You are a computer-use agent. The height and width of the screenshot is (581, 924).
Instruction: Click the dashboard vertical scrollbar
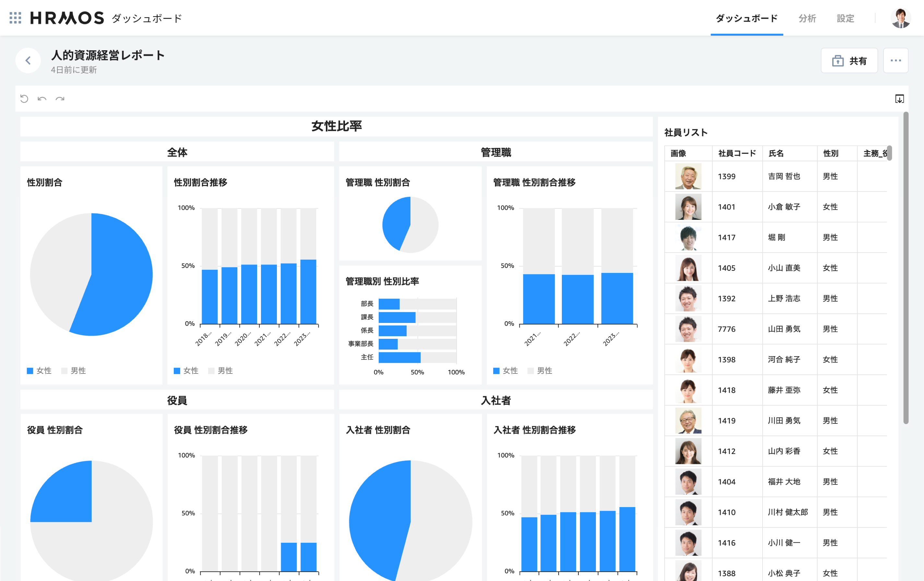coord(906,269)
